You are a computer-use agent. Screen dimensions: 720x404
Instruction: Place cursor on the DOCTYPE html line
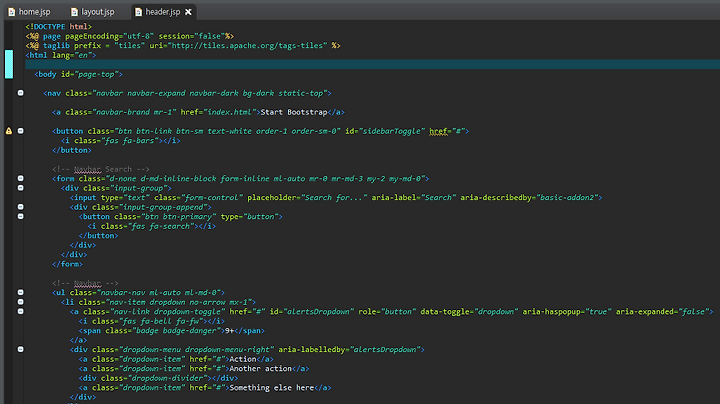click(59, 27)
